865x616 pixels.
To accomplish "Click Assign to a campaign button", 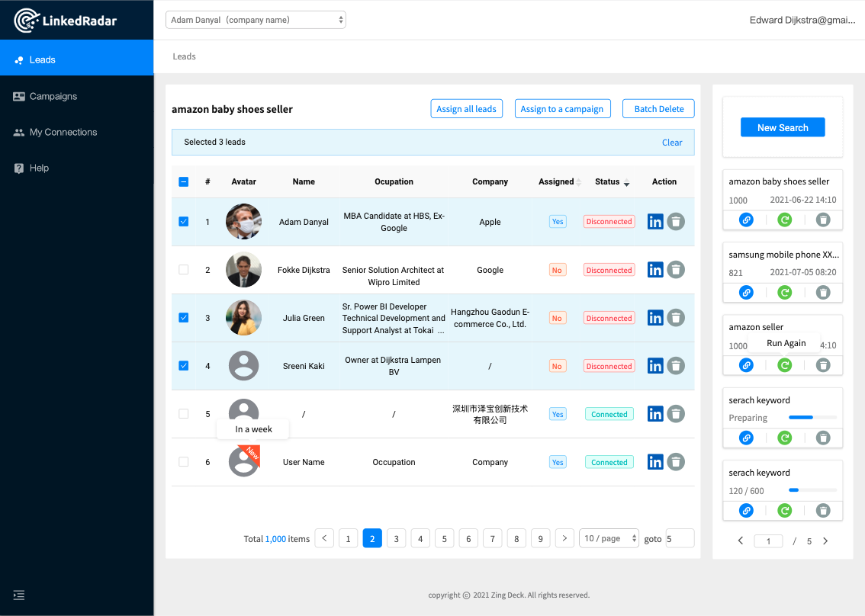I will (x=562, y=109).
